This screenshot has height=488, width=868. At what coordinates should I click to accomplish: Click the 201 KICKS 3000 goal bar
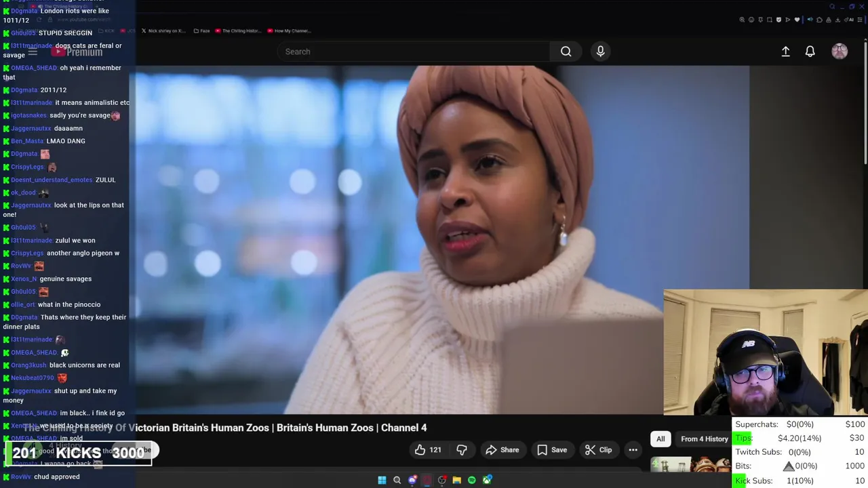point(79,453)
